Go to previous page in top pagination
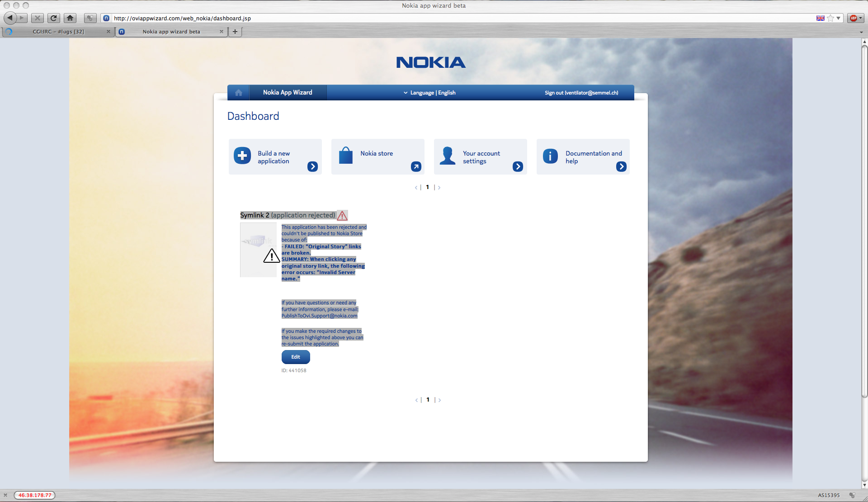 tap(416, 187)
